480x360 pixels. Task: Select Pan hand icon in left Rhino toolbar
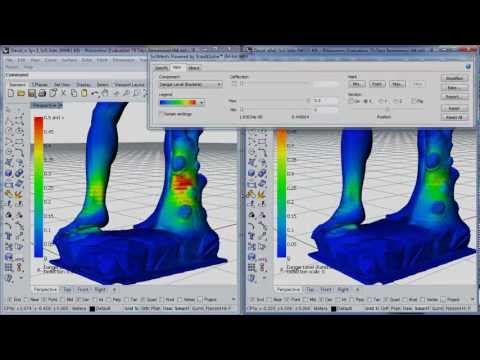105,93
